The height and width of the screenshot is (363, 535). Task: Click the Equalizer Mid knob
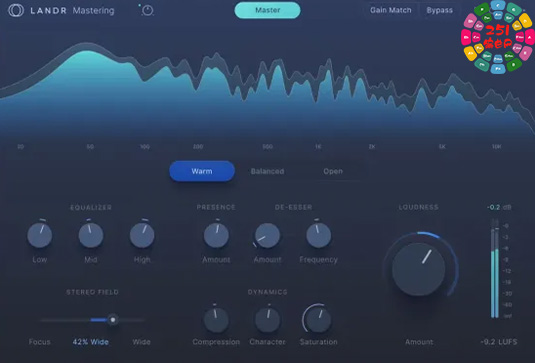(x=91, y=235)
